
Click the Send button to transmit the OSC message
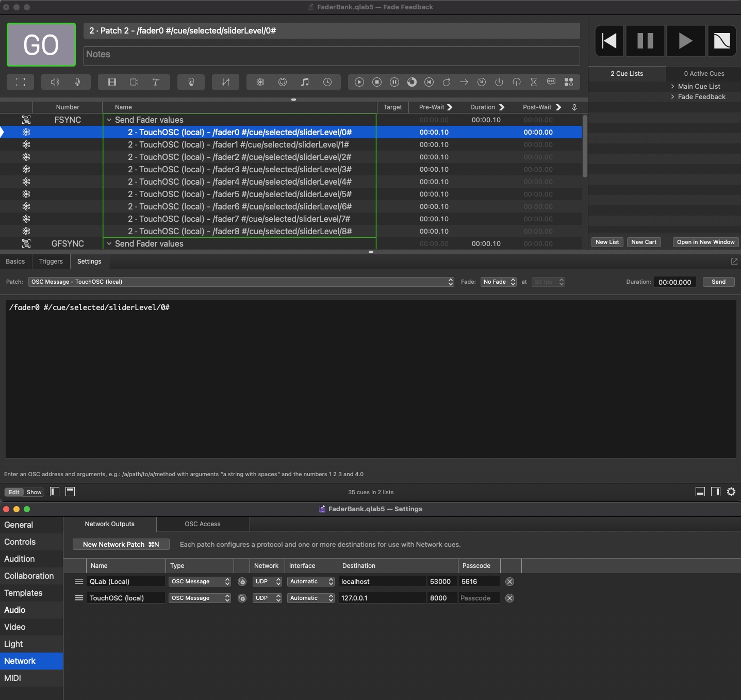[718, 282]
